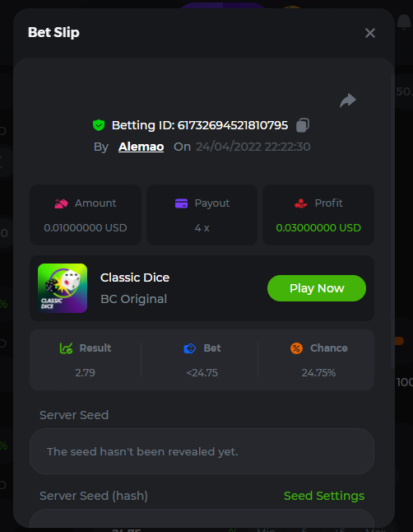
Task: Open Alemao's user profile link
Action: 141,147
